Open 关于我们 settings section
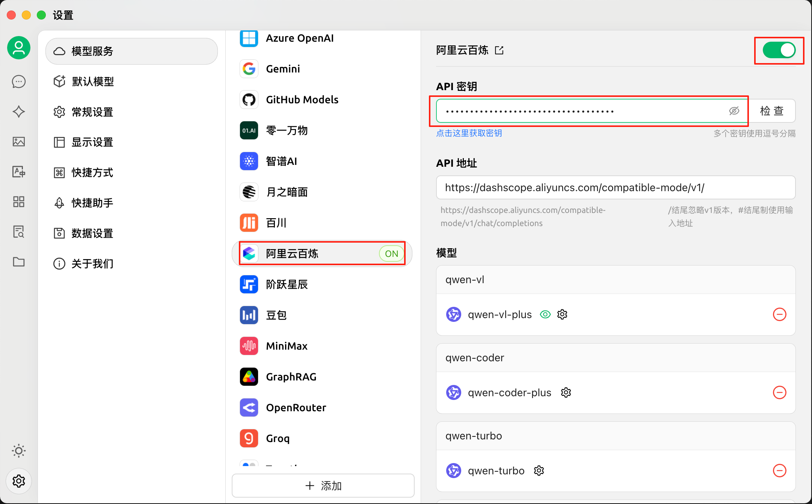This screenshot has height=504, width=812. tap(131, 264)
